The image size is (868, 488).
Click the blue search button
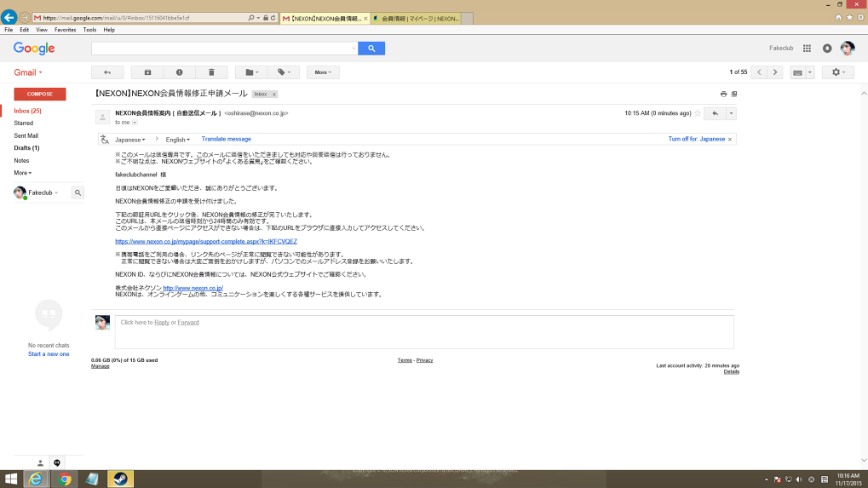pyautogui.click(x=371, y=49)
